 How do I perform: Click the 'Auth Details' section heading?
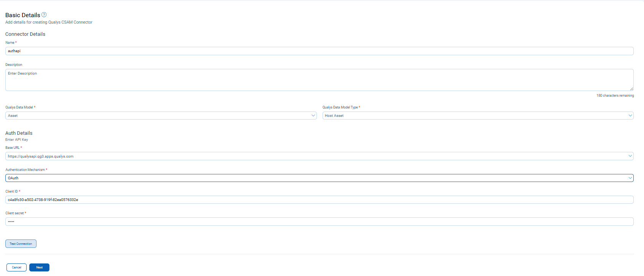point(19,133)
